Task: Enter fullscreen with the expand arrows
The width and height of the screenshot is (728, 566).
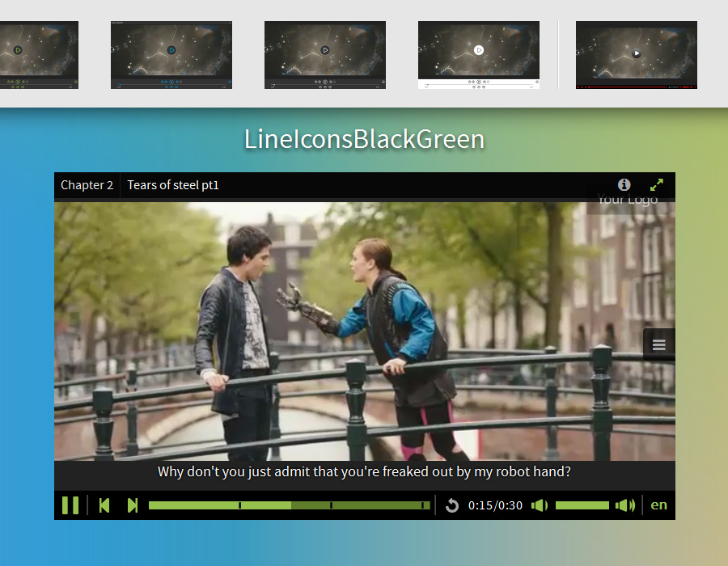Action: [656, 184]
